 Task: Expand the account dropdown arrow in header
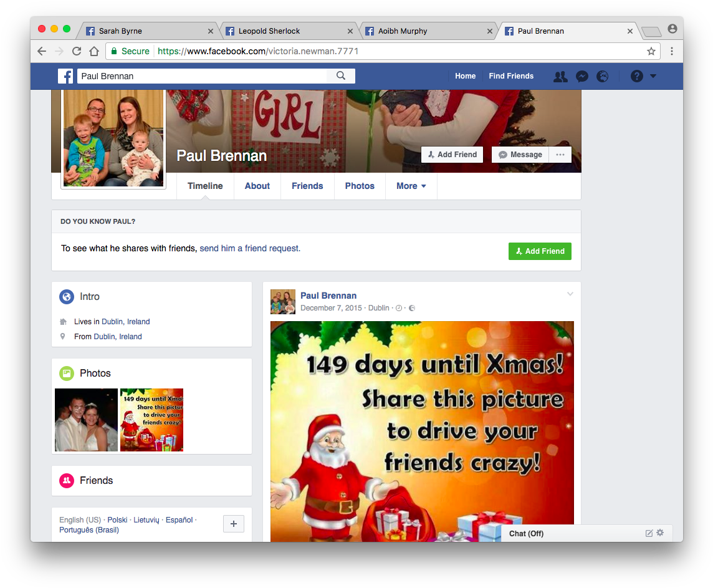pos(653,76)
